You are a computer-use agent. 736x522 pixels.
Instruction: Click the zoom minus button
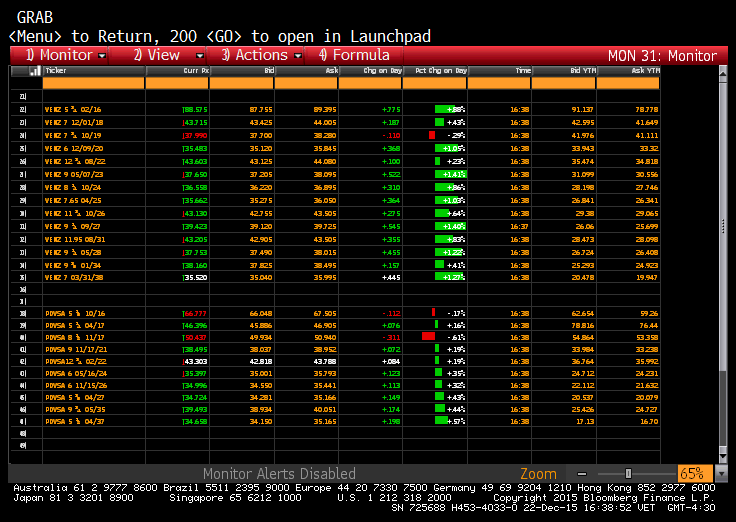click(582, 474)
